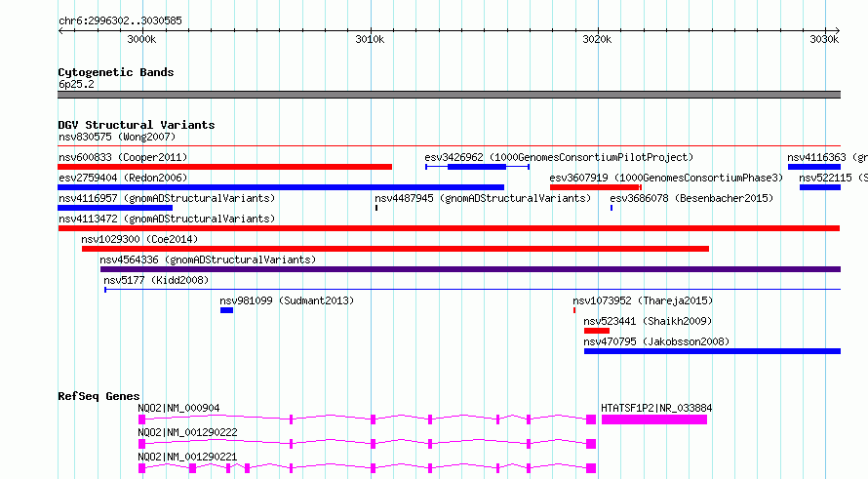Click the RefSeq Genes track title

point(99,396)
